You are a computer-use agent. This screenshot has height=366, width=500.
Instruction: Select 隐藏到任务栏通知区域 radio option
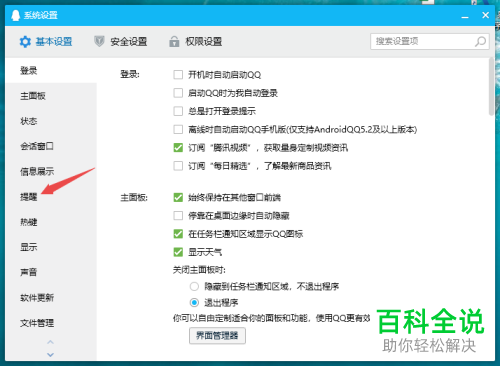(x=194, y=286)
